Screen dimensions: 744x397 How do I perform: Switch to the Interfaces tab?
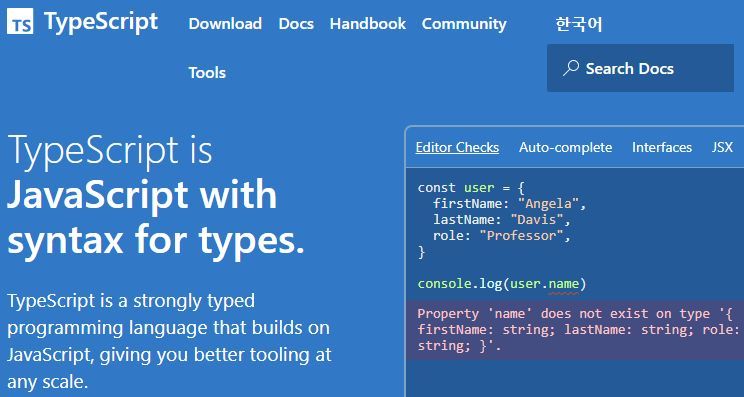(x=662, y=148)
